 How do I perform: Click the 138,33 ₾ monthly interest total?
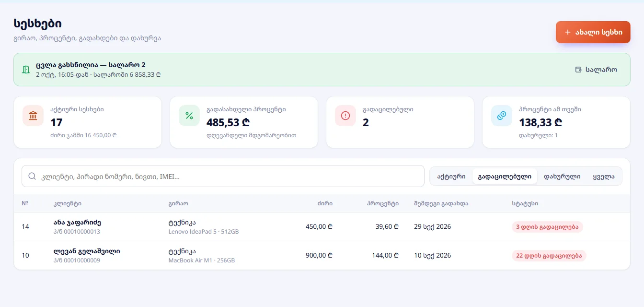click(540, 122)
